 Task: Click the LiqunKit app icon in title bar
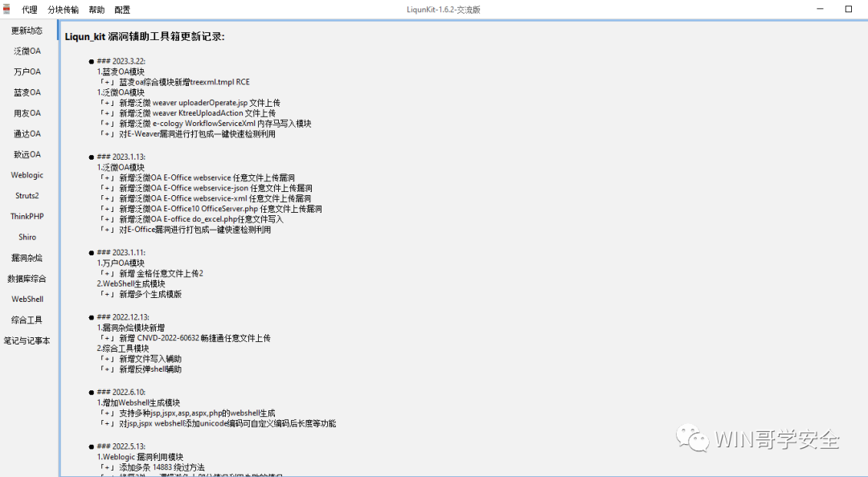6,10
